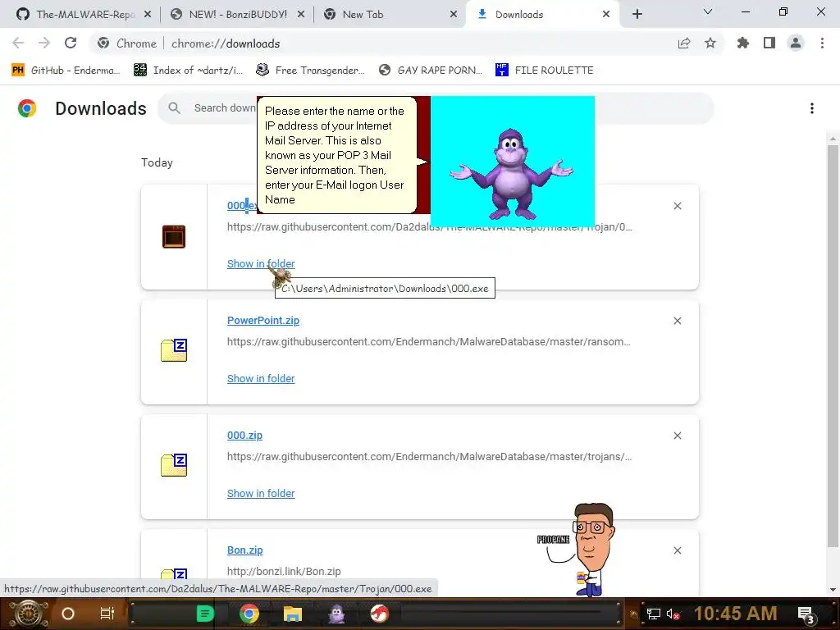Open Task View on the taskbar
This screenshot has width=840, height=630.
pos(107,614)
